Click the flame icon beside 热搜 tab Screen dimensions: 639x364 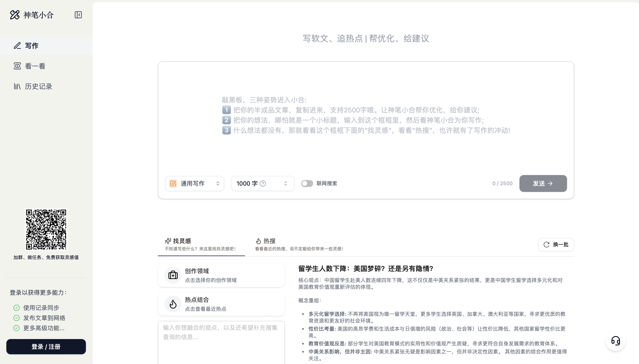click(258, 241)
